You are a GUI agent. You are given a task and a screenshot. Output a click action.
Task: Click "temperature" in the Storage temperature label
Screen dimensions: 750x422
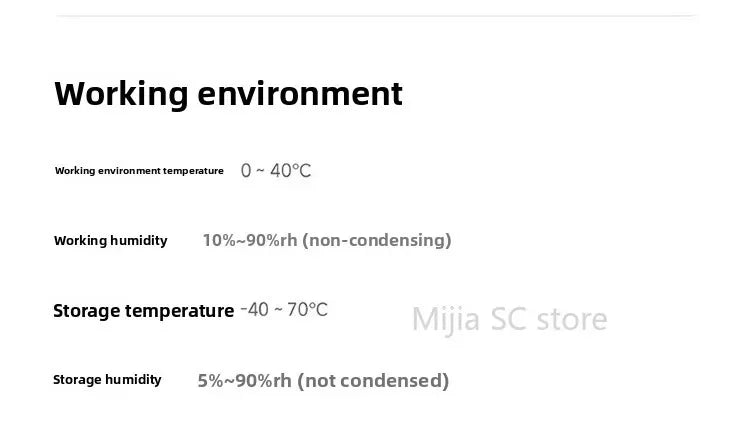(x=180, y=311)
